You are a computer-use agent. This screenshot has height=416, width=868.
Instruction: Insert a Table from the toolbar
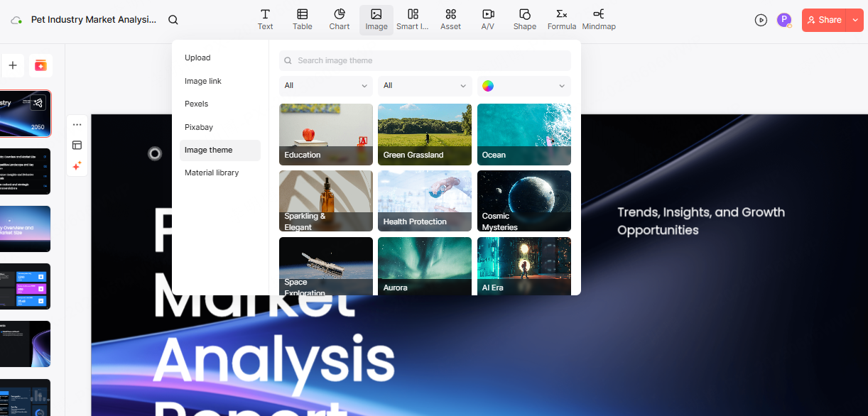302,19
